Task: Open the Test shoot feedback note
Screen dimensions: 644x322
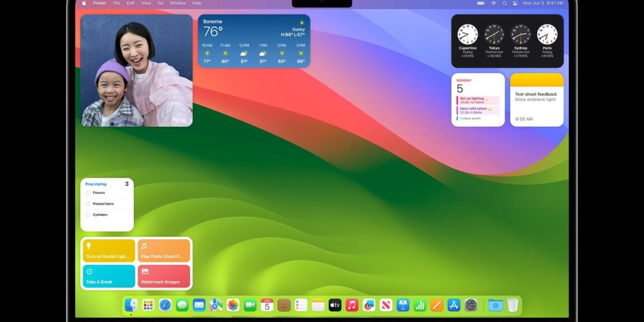Action: [x=537, y=100]
